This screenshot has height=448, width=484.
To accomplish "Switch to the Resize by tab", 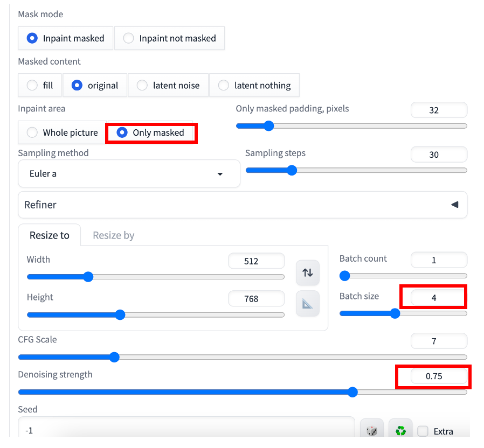I will pos(114,235).
